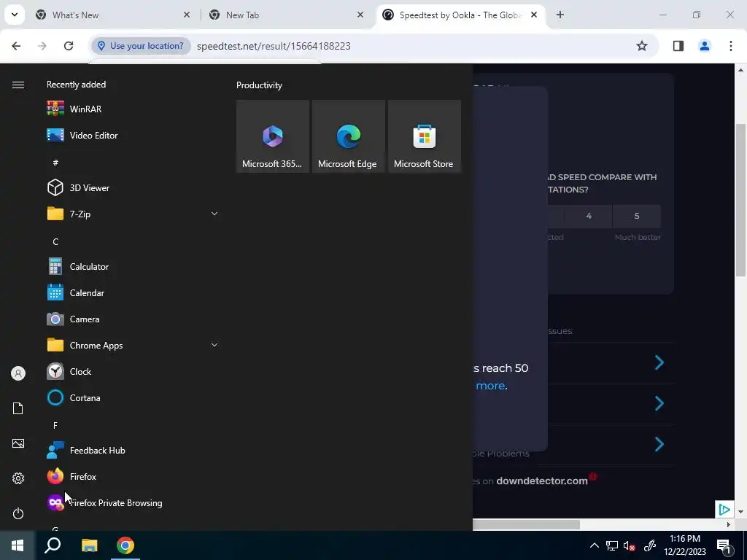
Task: Jump to letter C section header
Action: pos(55,242)
